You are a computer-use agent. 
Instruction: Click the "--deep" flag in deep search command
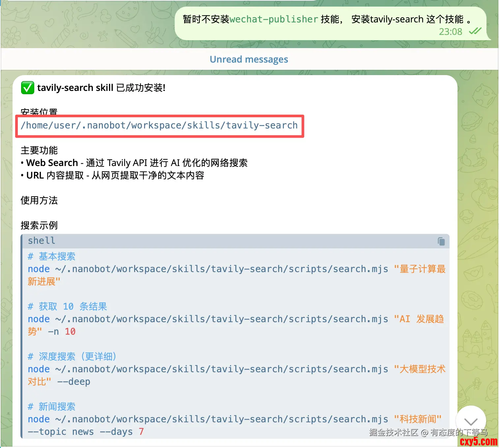pos(73,382)
